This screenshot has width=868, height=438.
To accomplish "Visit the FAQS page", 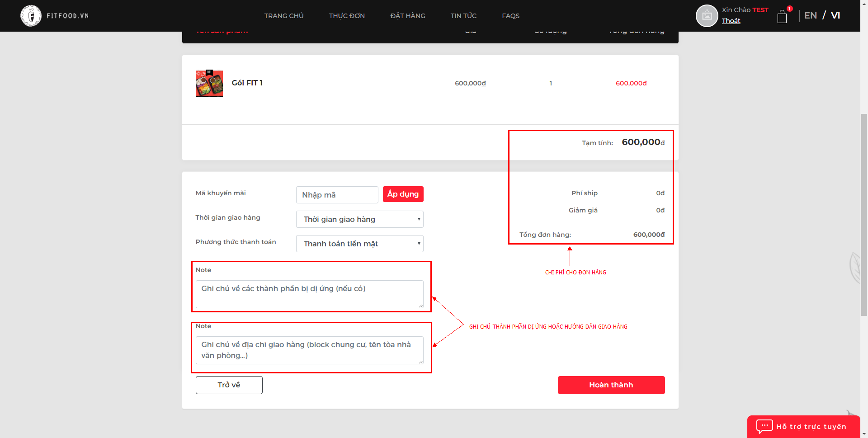I will pos(510,16).
